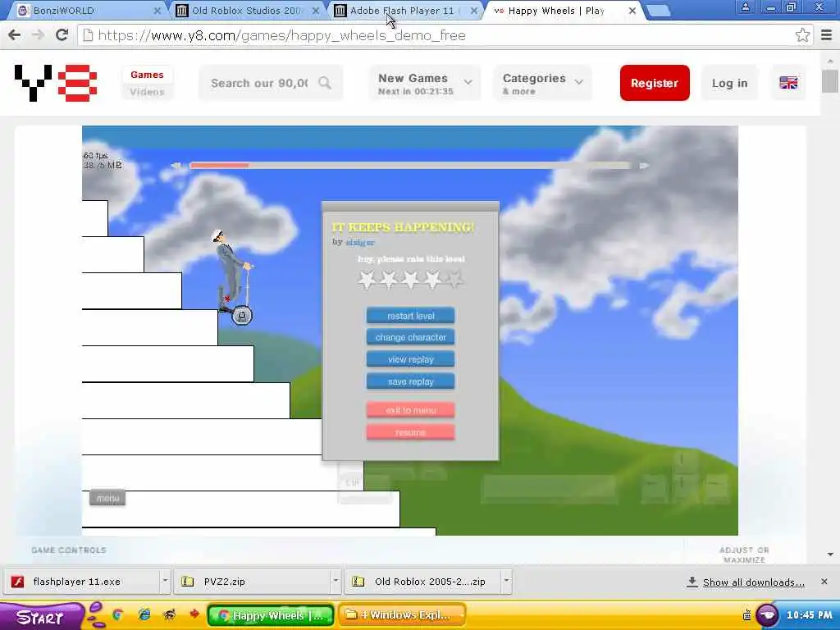The height and width of the screenshot is (630, 840).
Task: Rate level with third star
Action: [x=411, y=280]
